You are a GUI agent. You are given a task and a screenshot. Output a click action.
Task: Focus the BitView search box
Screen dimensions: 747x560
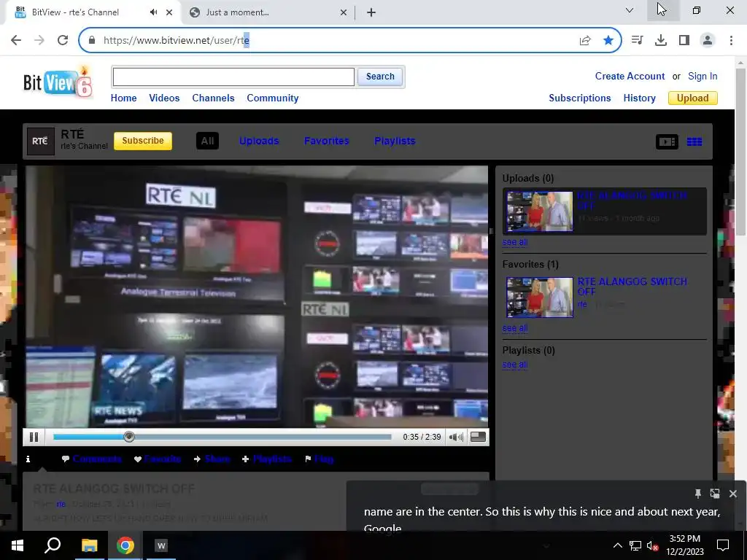point(233,77)
